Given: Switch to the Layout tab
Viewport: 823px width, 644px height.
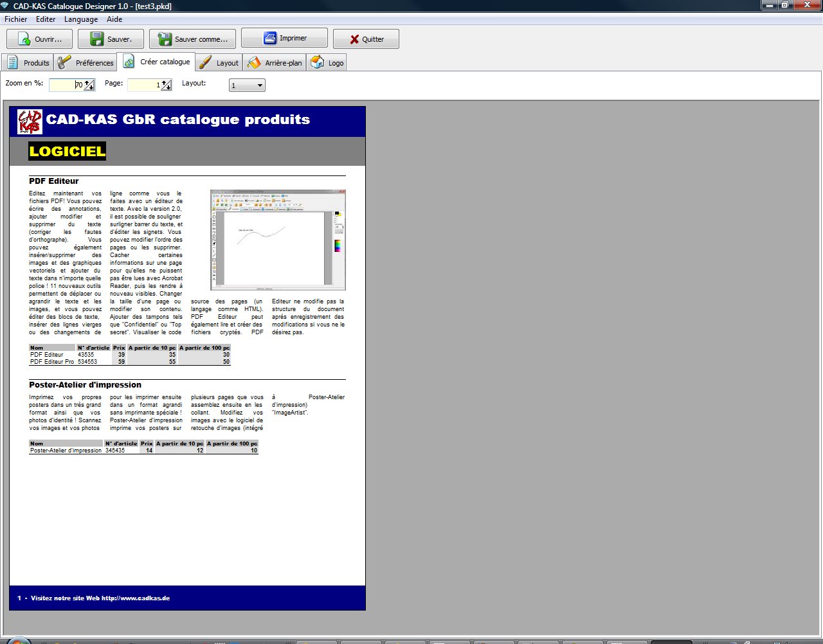Looking at the screenshot, I should point(219,62).
